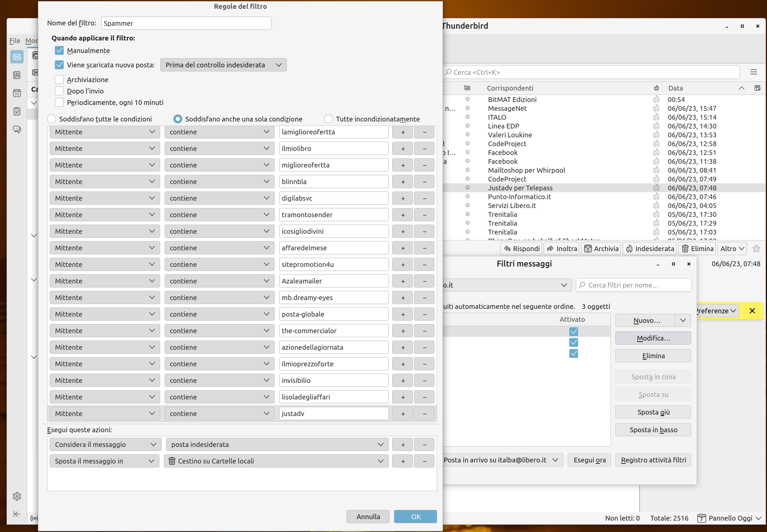Click Esegui ora button

coord(589,460)
